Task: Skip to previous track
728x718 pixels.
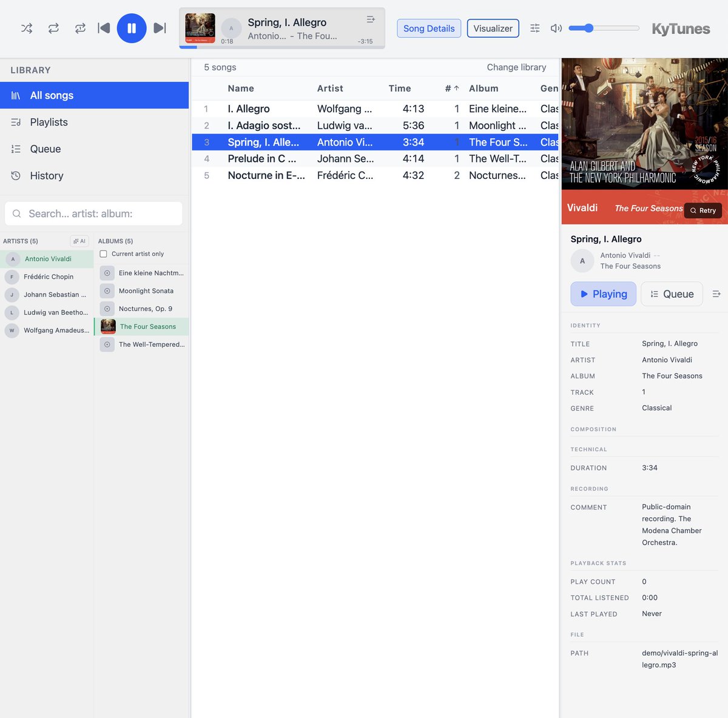Action: point(104,28)
